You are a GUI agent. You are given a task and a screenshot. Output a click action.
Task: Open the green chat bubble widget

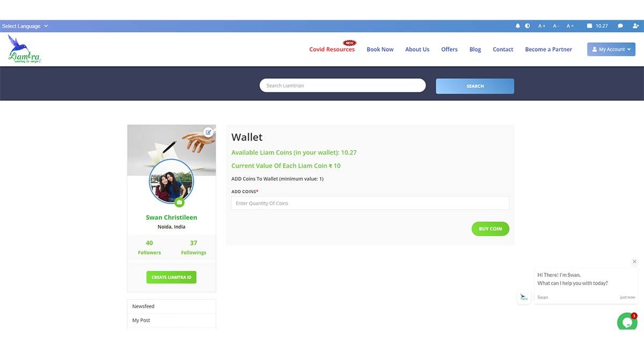[627, 322]
